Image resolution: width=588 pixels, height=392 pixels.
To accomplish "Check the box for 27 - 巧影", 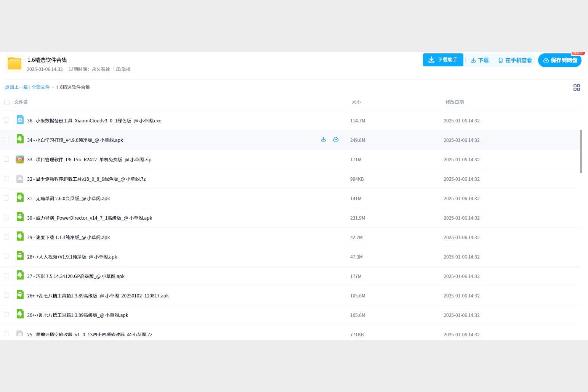I will 6,276.
